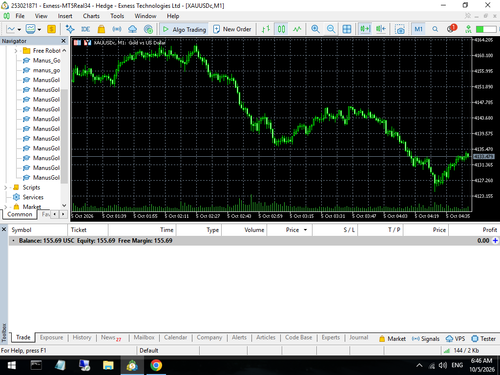Close the Toolbox panel

[4, 229]
